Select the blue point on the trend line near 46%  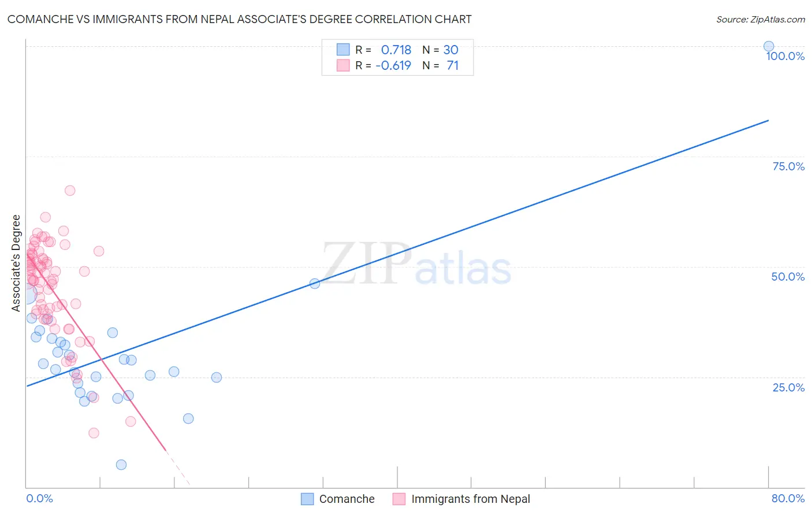pyautogui.click(x=315, y=283)
